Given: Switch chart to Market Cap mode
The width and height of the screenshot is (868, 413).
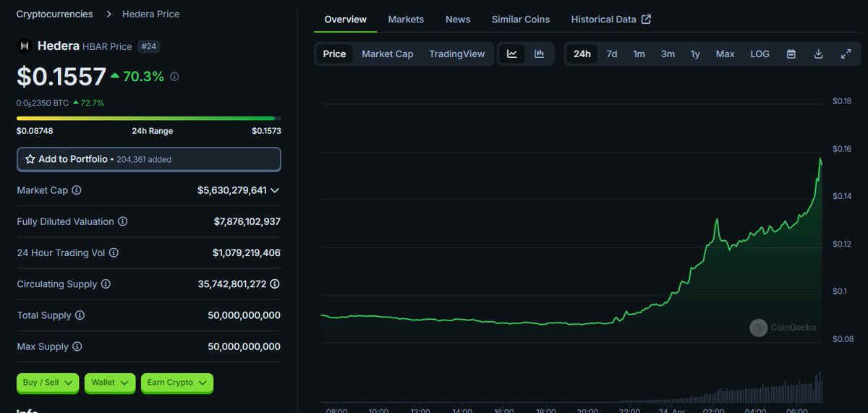Looking at the screenshot, I should pos(388,54).
